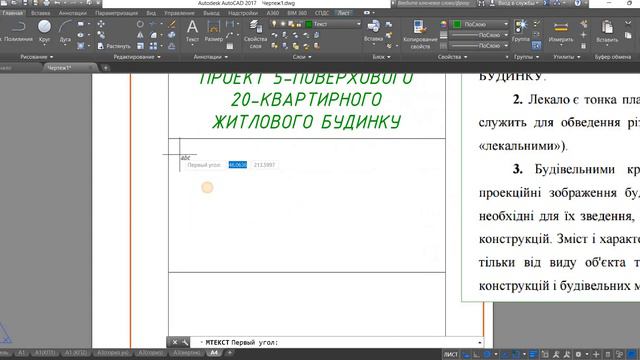The height and width of the screenshot is (360, 640).
Task: Toggle Ortho mode in status bar
Action: coord(476,354)
